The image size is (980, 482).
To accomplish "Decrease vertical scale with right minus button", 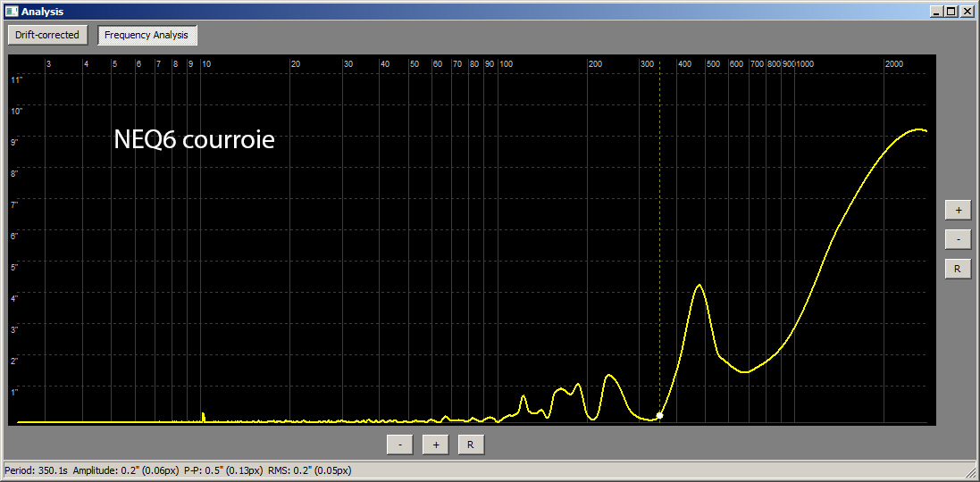I will tap(958, 239).
